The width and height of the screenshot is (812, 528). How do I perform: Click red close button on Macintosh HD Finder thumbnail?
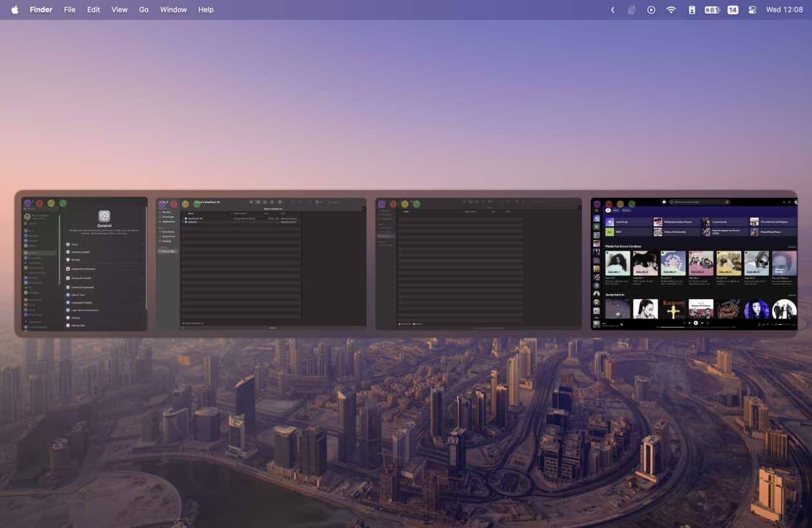tap(174, 204)
